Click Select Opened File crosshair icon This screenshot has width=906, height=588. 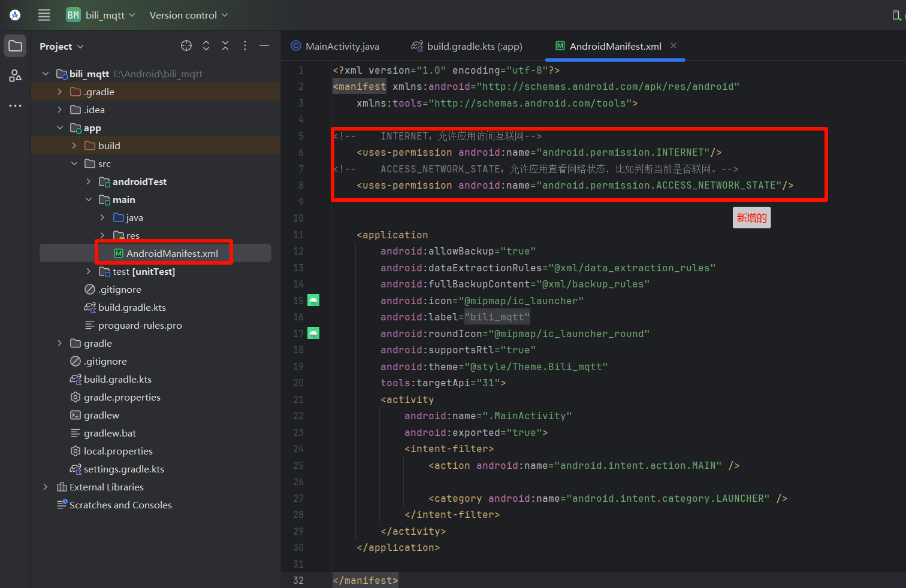point(186,46)
